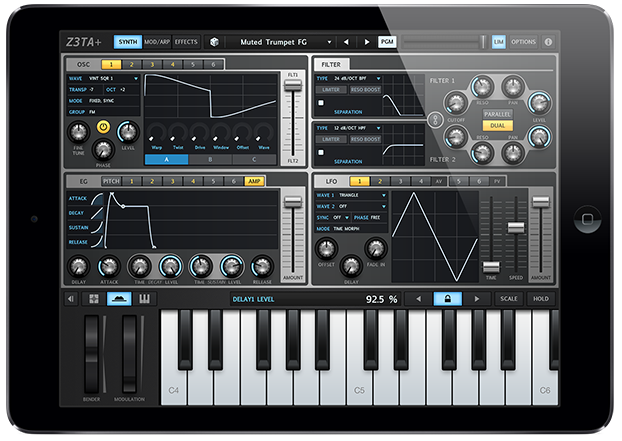Select the pad grid view icon
The height and width of the screenshot is (441, 622).
click(x=94, y=299)
